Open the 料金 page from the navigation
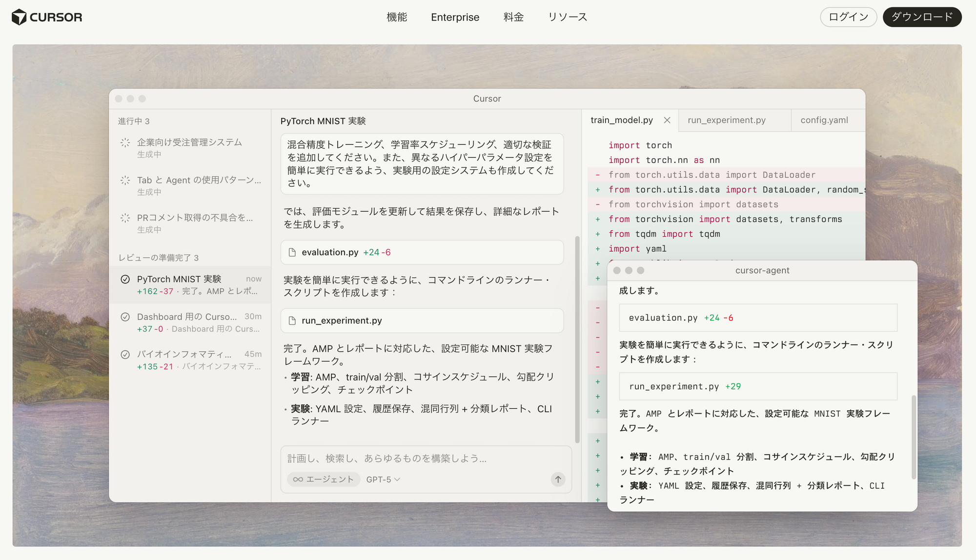This screenshot has width=976, height=560. click(x=513, y=17)
